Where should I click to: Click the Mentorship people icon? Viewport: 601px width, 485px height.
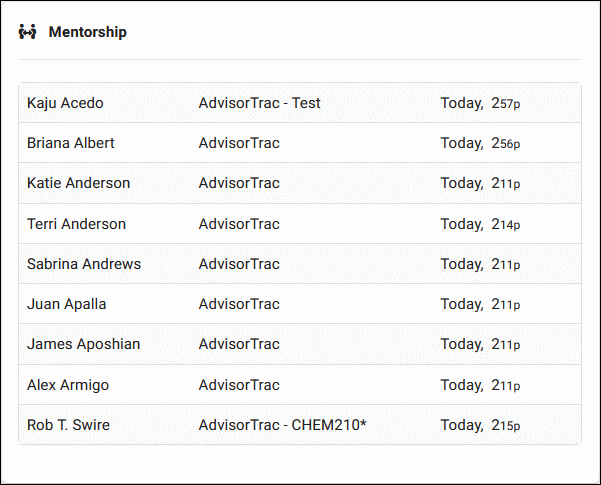click(x=28, y=32)
